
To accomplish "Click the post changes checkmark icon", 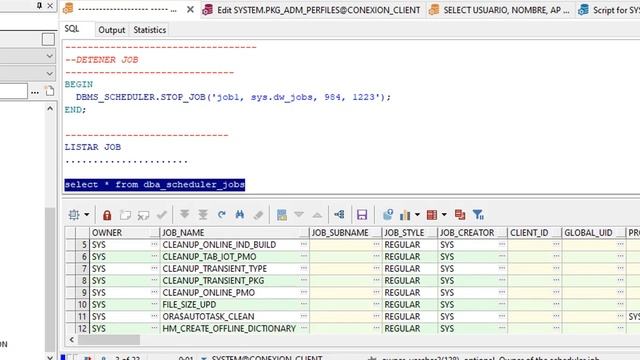I will 162,215.
